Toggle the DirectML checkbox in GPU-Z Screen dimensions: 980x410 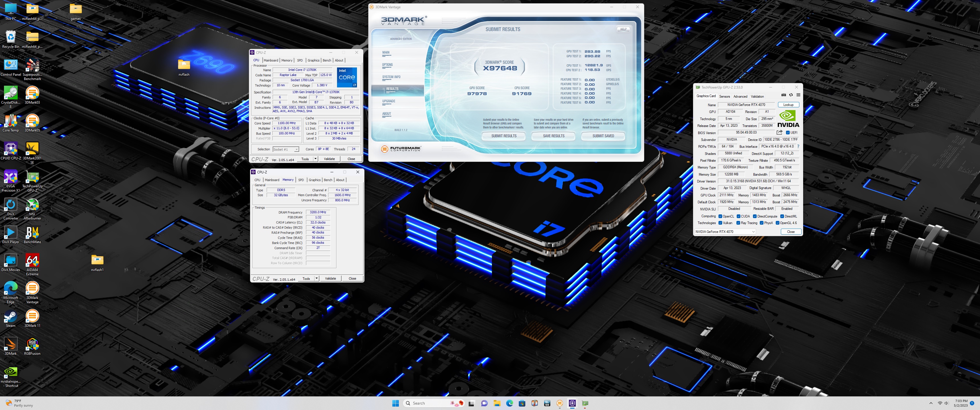[x=782, y=216]
